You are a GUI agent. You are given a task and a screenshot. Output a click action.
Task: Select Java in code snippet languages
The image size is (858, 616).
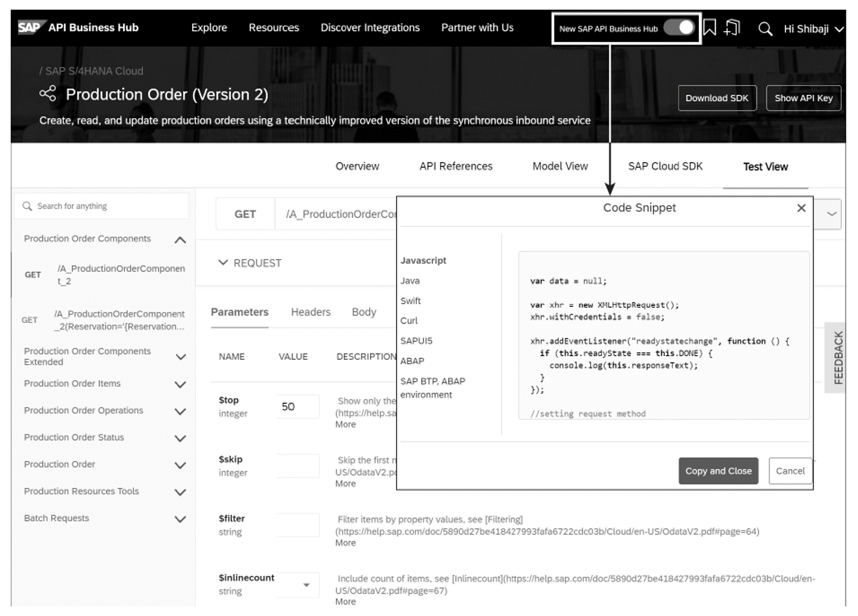coord(410,280)
